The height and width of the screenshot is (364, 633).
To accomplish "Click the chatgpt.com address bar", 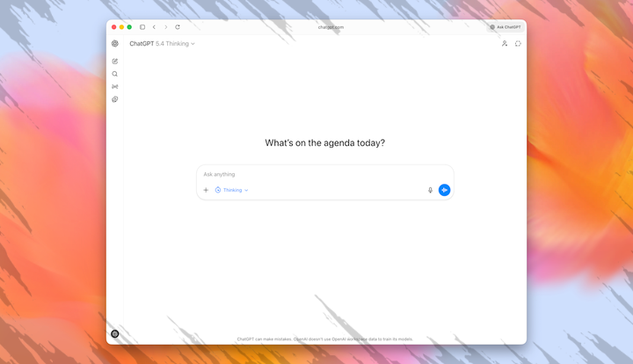I will click(331, 27).
